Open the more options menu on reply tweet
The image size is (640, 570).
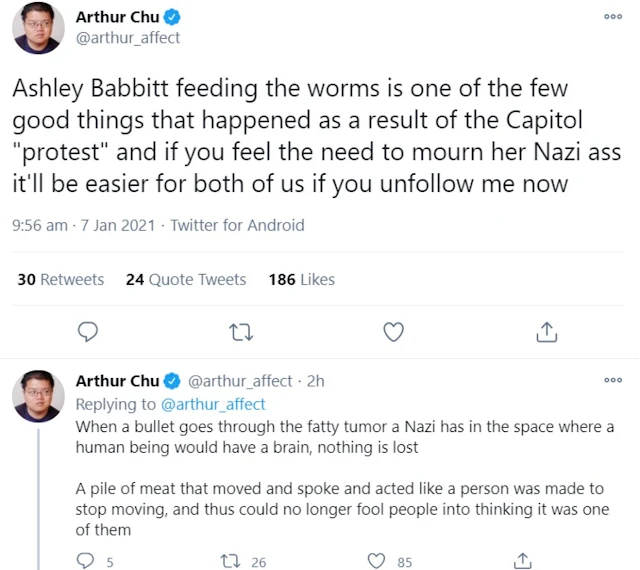pyautogui.click(x=613, y=380)
